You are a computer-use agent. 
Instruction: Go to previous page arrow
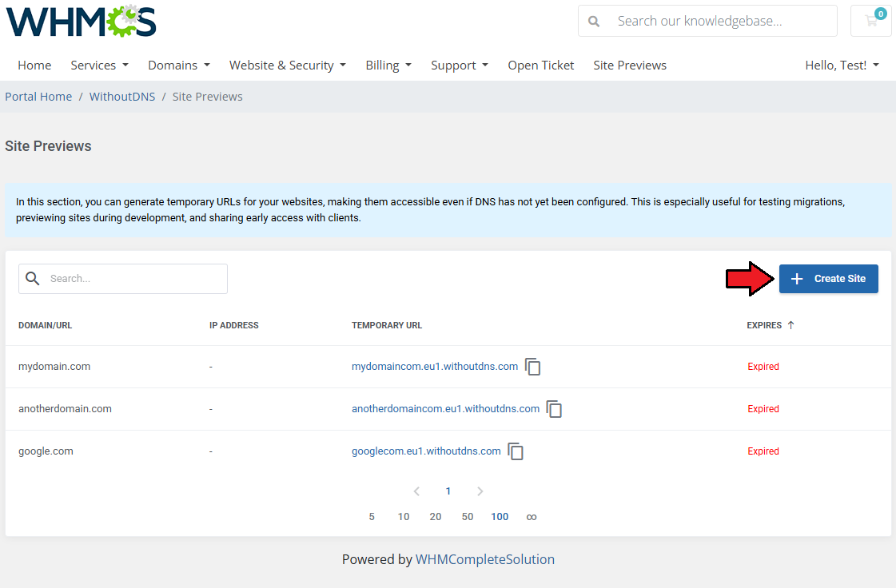(416, 491)
